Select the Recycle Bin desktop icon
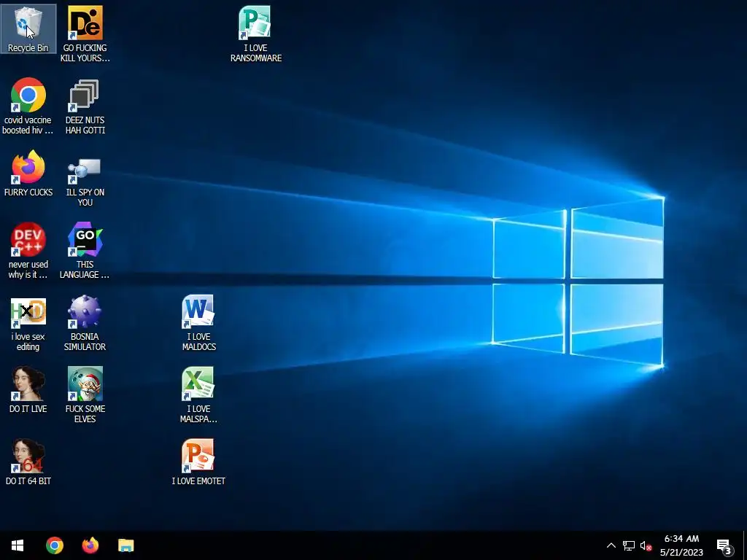Image resolution: width=747 pixels, height=560 pixels. (x=28, y=29)
